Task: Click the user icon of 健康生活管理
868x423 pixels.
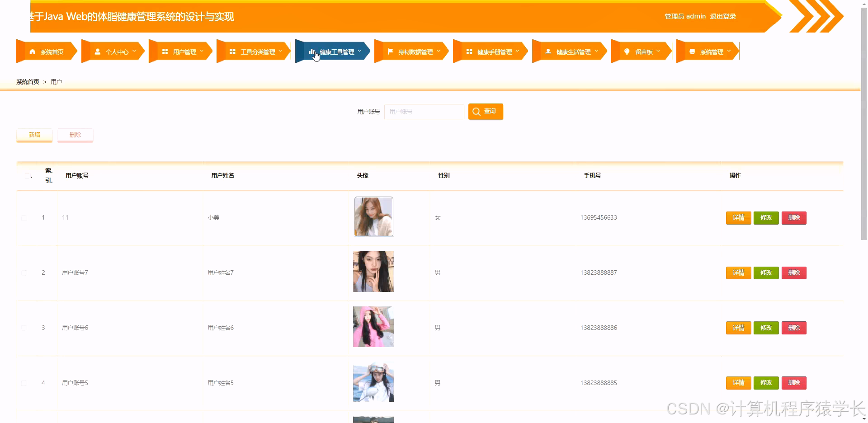Action: click(x=548, y=52)
